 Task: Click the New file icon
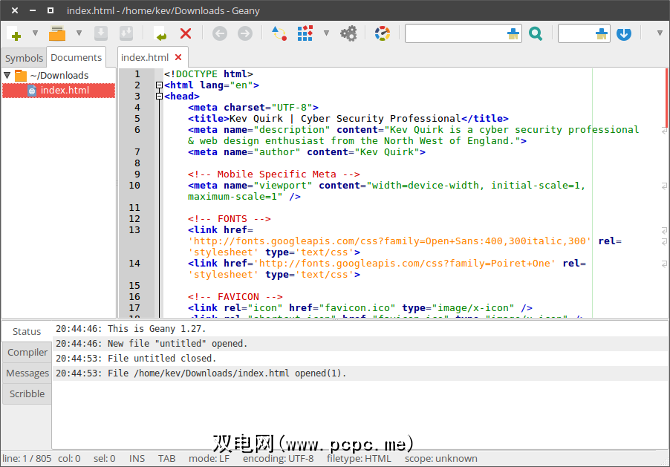click(16, 34)
